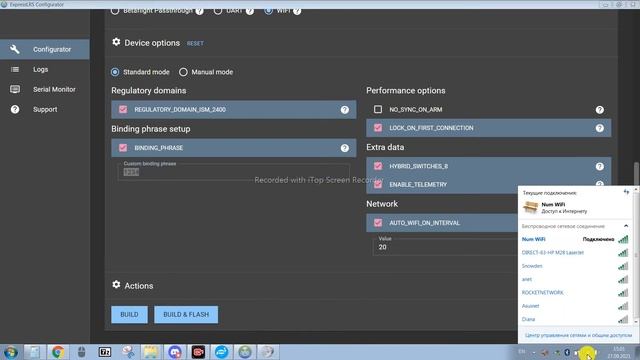Click refresh networks icon in WiFi popup
Viewport: 640px width, 360px height.
coord(627,192)
